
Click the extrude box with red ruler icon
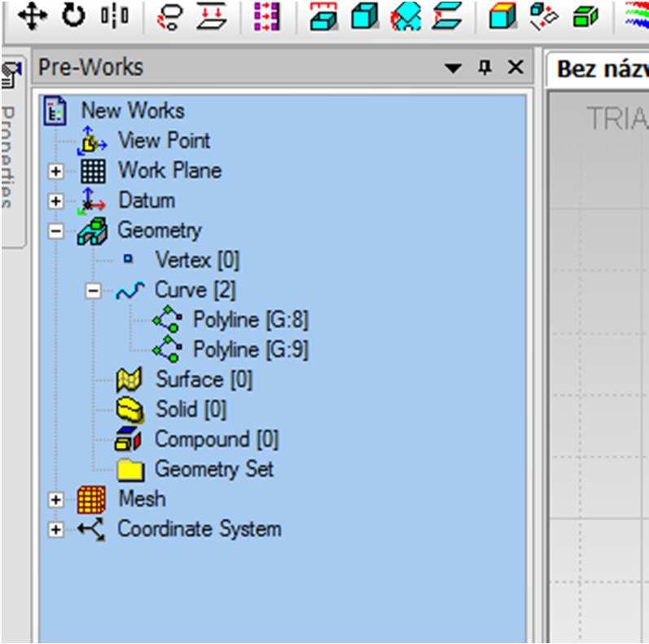pos(324,16)
